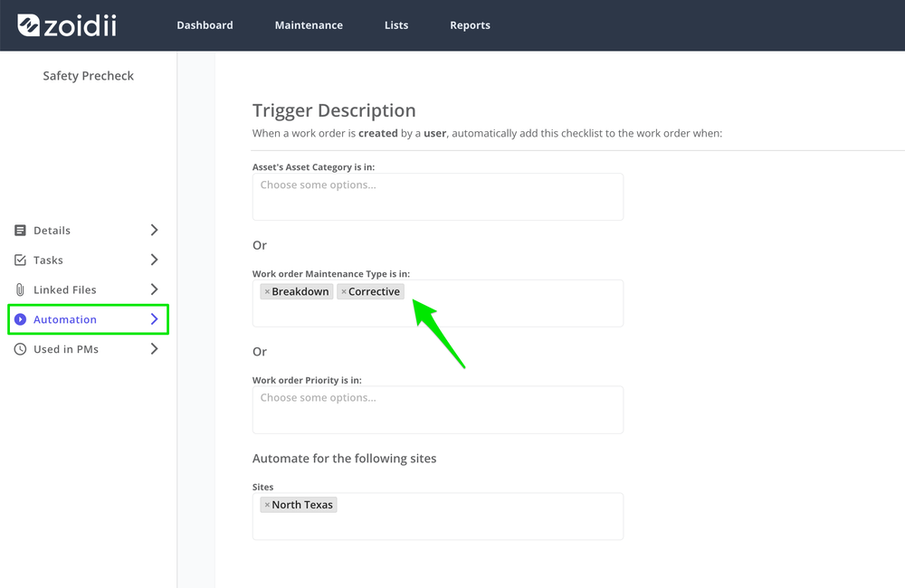
Task: Open Asset Category options field
Action: 437,197
